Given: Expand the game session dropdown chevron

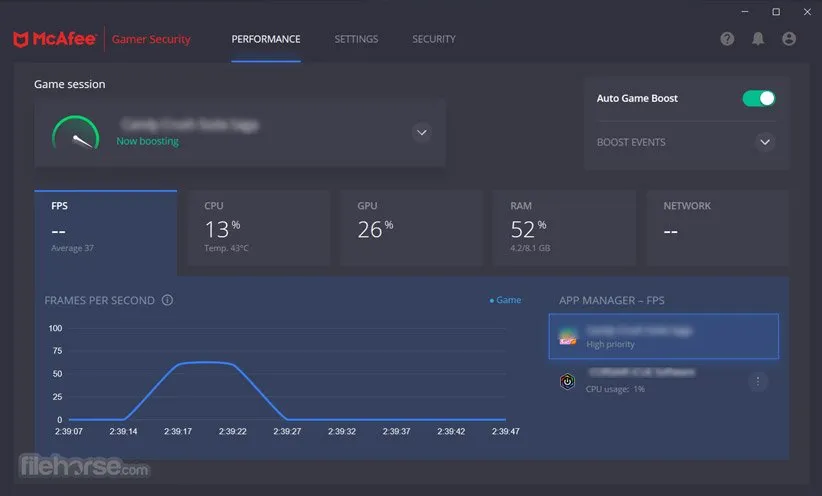Looking at the screenshot, I should [x=421, y=132].
